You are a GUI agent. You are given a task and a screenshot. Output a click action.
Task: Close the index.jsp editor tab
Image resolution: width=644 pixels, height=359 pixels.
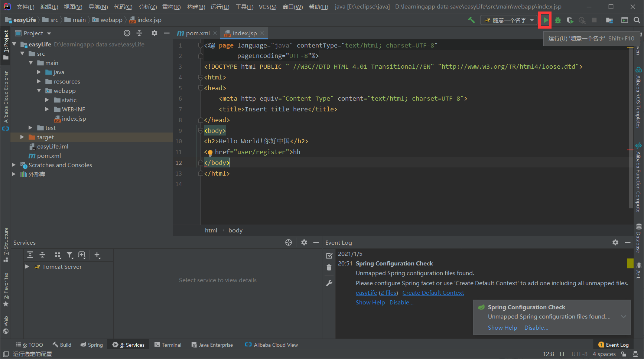coord(262,33)
